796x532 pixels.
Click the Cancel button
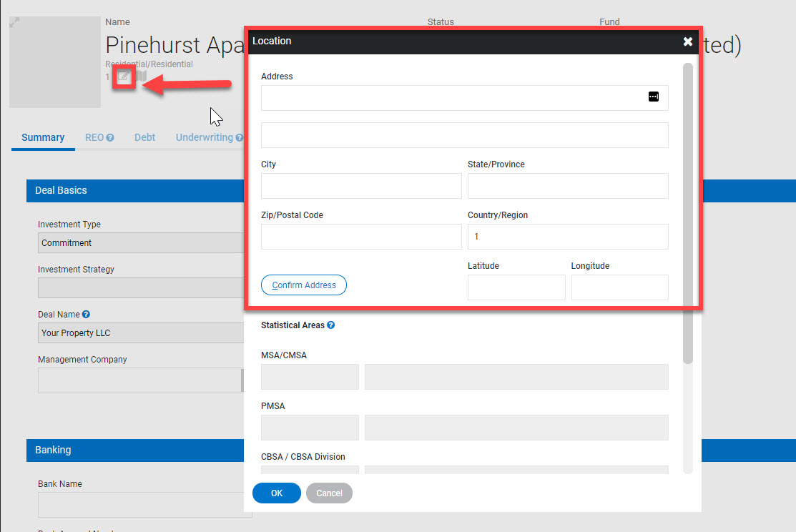329,493
